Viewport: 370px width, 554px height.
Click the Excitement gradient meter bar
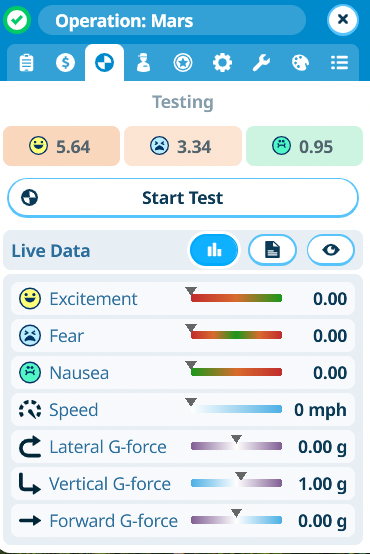[236, 298]
